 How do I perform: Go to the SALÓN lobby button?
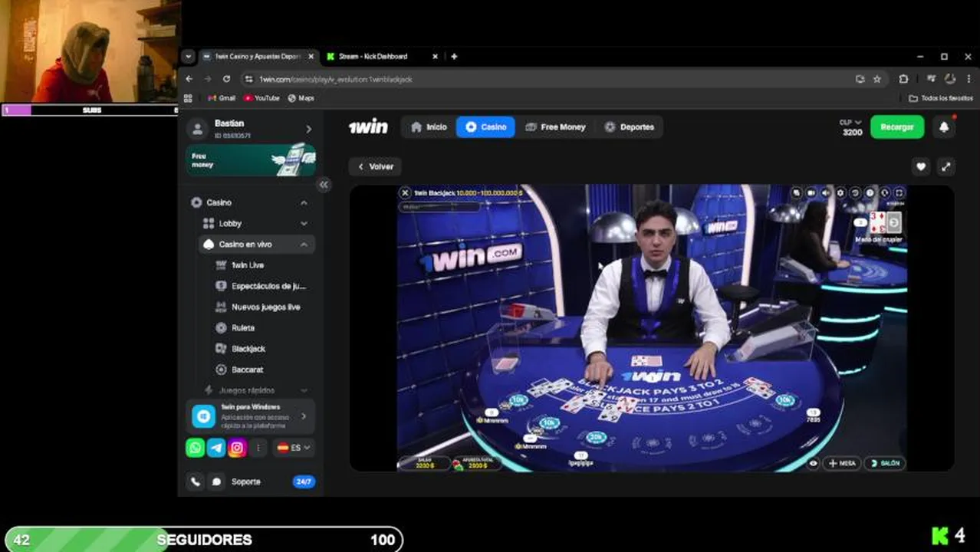[884, 463]
